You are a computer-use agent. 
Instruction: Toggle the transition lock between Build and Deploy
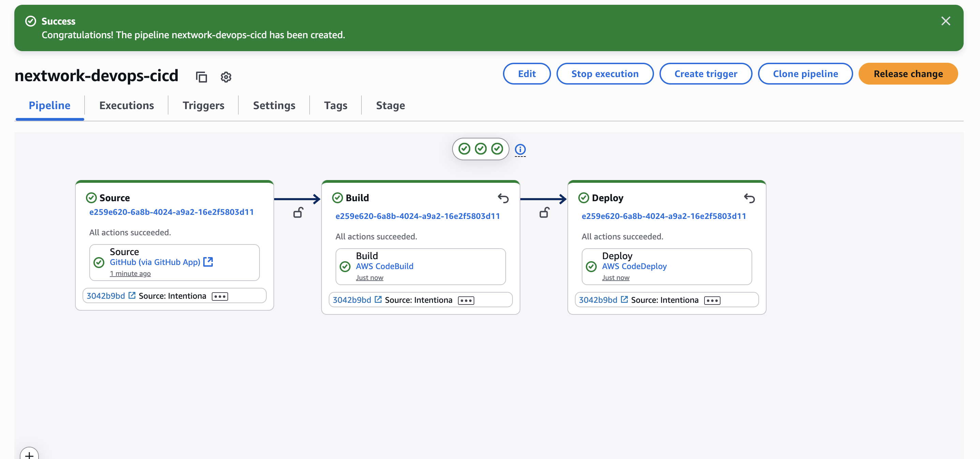pos(544,212)
